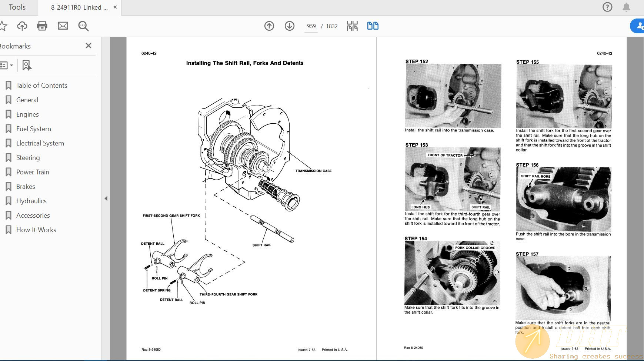Go to next page with down arrow

pyautogui.click(x=290, y=26)
